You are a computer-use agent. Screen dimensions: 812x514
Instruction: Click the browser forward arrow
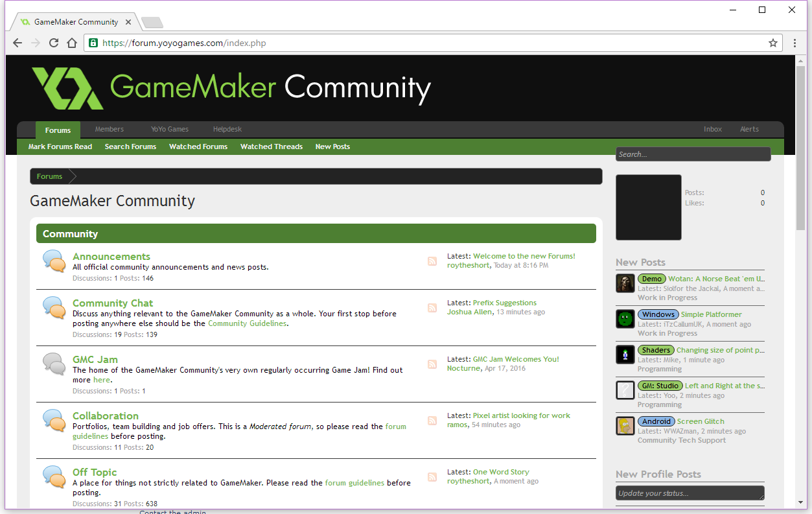click(36, 43)
